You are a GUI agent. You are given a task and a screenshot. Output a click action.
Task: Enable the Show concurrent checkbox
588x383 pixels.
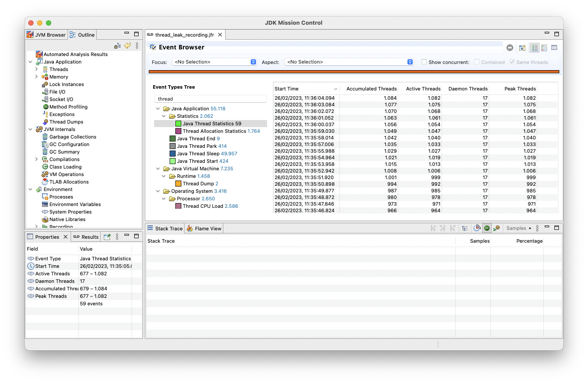(424, 62)
